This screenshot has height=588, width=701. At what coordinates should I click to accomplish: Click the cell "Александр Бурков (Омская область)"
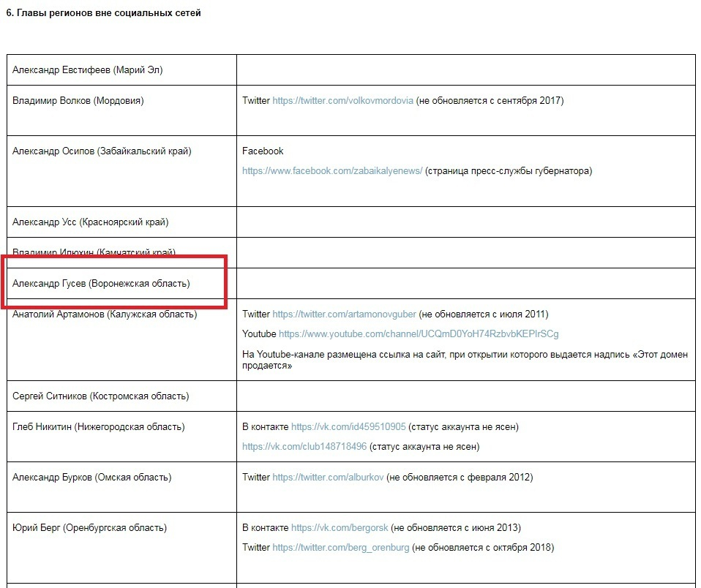click(121, 488)
